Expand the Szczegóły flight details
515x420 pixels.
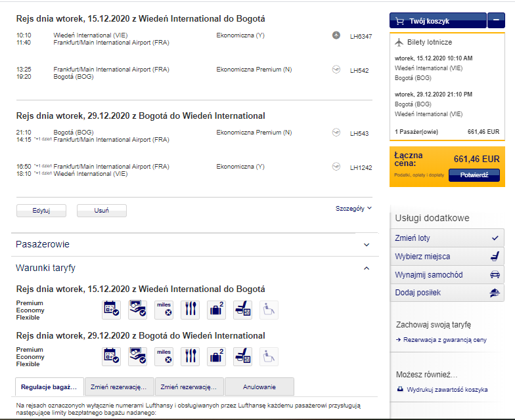(353, 209)
